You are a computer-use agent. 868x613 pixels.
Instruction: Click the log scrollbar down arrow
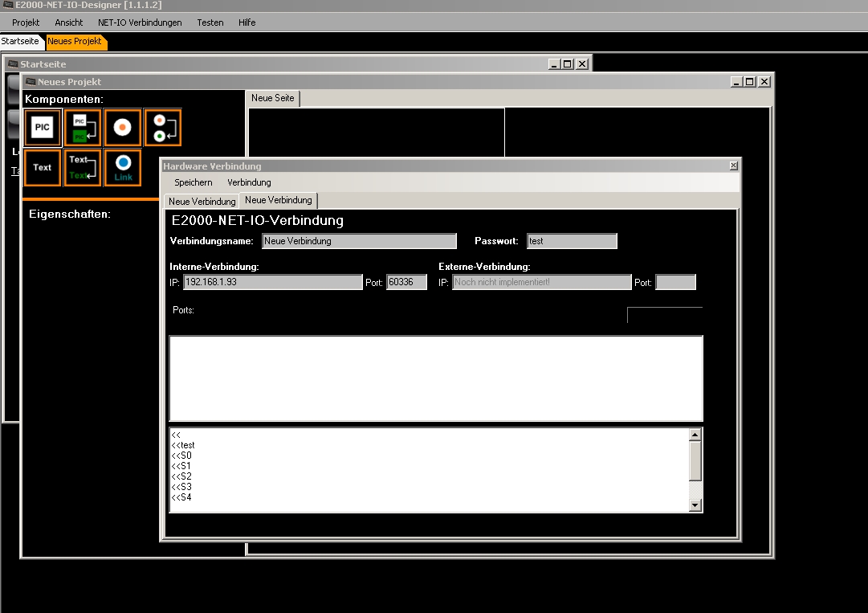(x=695, y=505)
